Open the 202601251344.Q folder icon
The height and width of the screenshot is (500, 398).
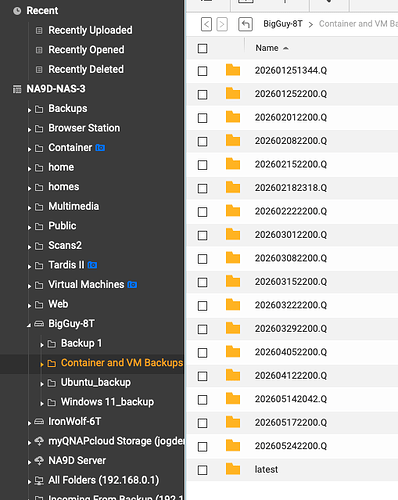coord(233,70)
